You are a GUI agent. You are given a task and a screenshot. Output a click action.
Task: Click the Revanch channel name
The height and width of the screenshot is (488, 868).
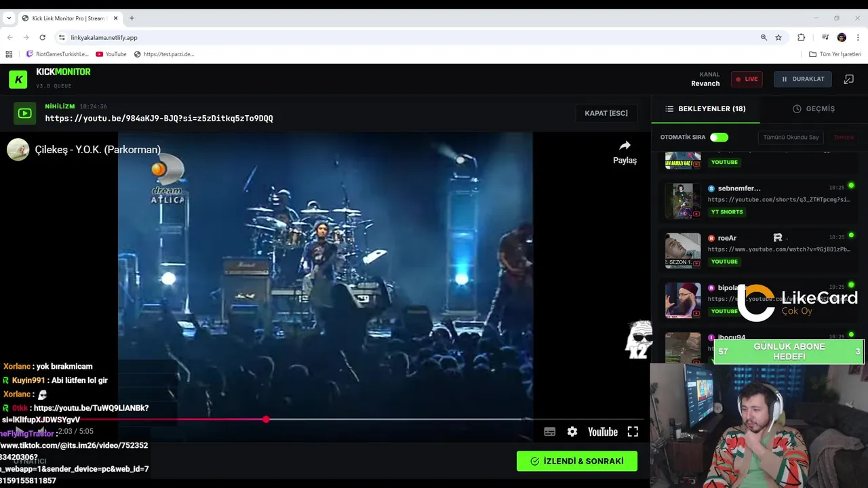click(705, 84)
